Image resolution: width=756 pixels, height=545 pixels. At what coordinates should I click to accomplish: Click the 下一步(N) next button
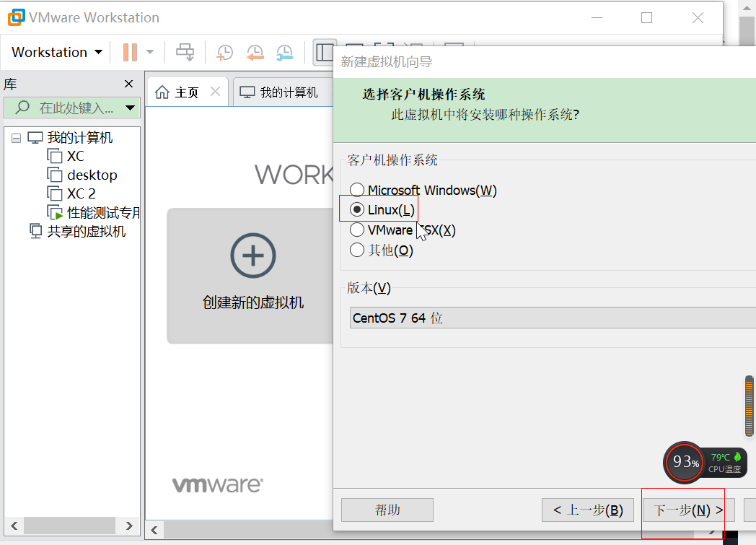[688, 510]
